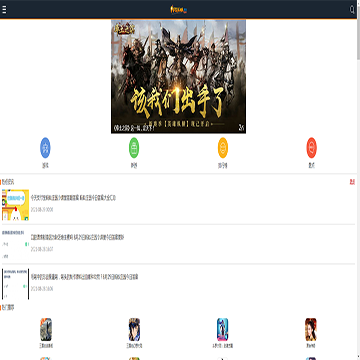360x360 pixels.
Task: Click the red 'more' link beside news heading
Action: tap(352, 182)
